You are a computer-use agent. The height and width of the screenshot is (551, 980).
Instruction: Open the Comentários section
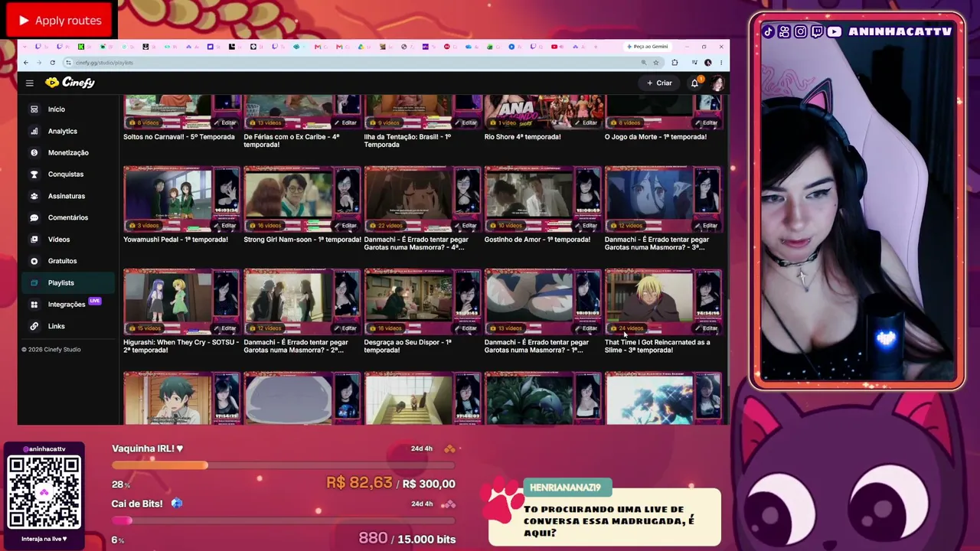point(70,217)
